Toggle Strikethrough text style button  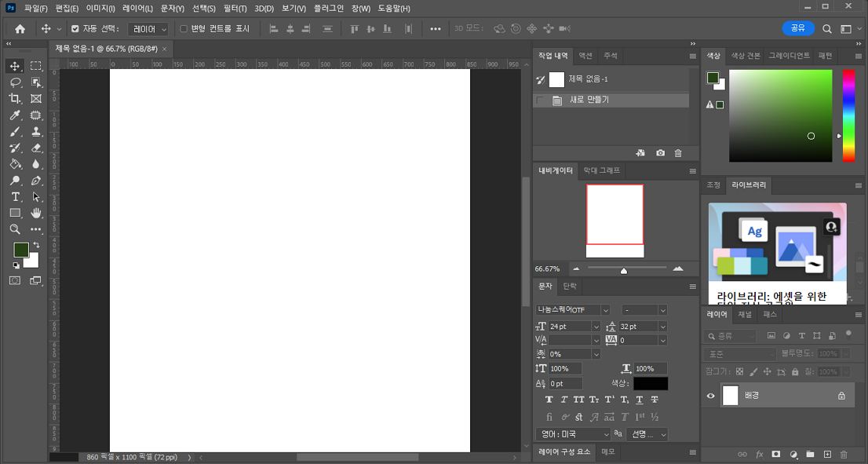click(x=655, y=400)
